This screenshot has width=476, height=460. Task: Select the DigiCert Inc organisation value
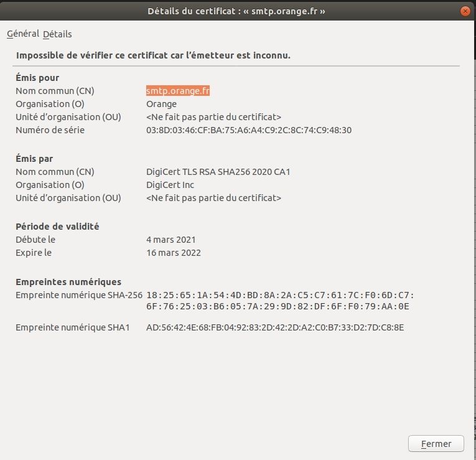pyautogui.click(x=170, y=185)
